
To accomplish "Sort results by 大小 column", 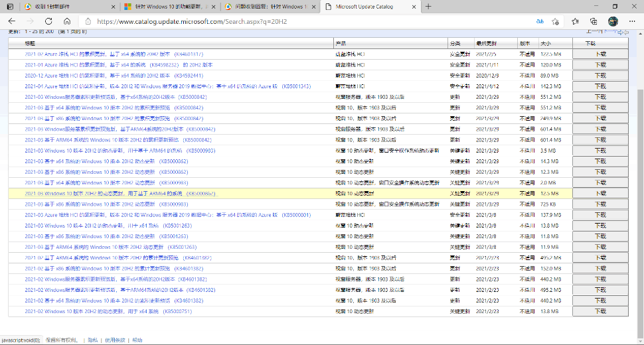I will (546, 43).
